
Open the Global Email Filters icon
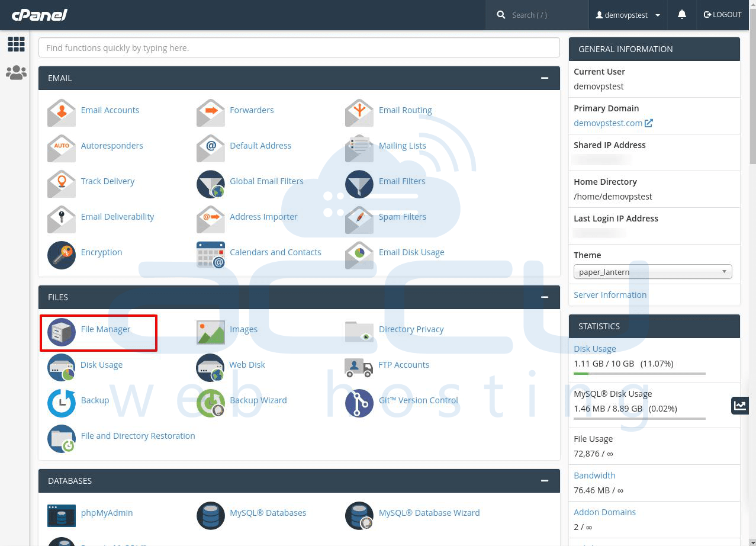pos(211,184)
